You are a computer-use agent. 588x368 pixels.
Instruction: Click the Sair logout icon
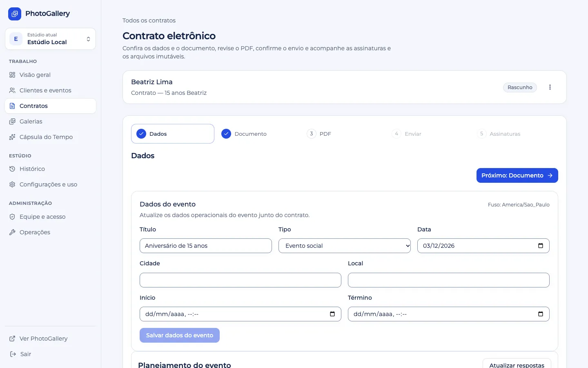[13, 354]
